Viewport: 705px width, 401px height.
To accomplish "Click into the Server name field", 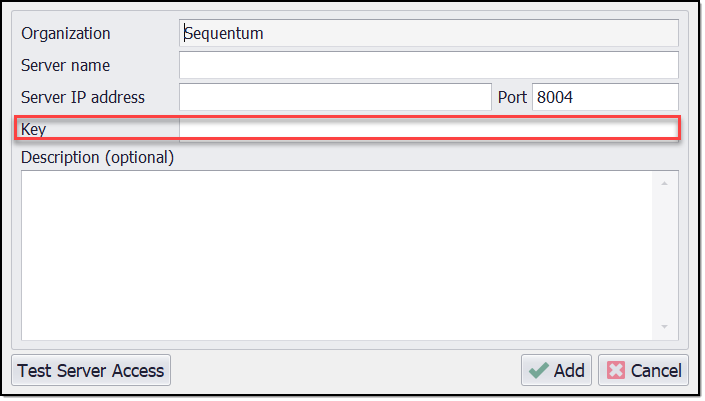I will 428,65.
